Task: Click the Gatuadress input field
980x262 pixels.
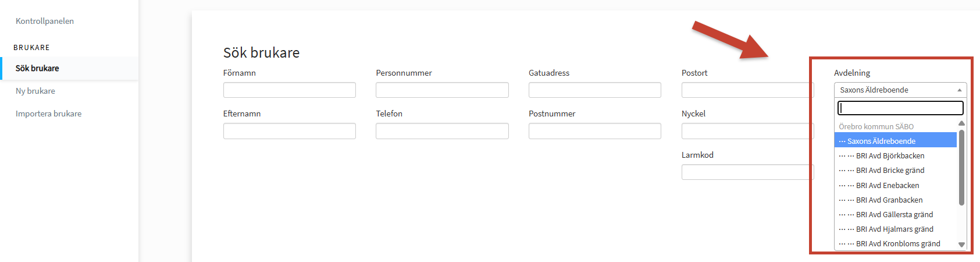Action: click(x=595, y=90)
